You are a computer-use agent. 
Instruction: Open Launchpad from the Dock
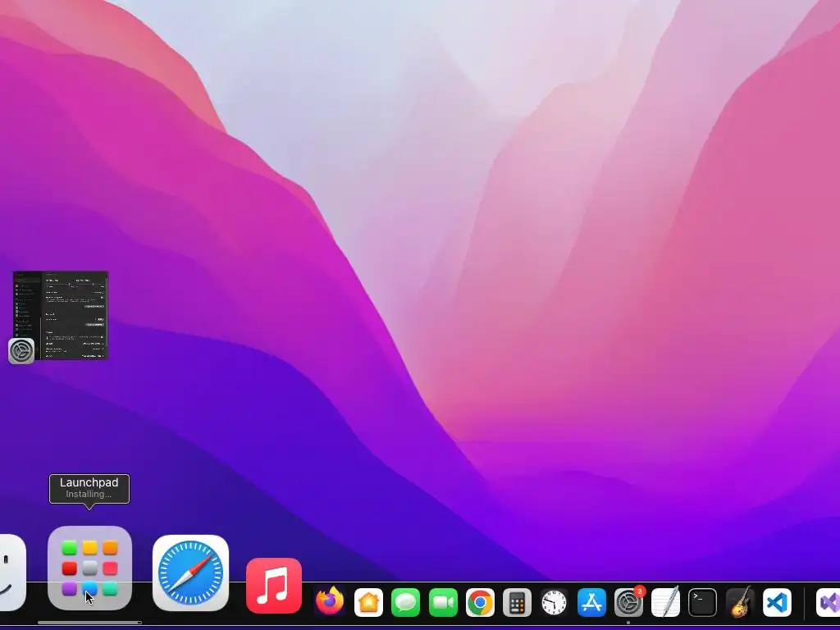point(89,568)
